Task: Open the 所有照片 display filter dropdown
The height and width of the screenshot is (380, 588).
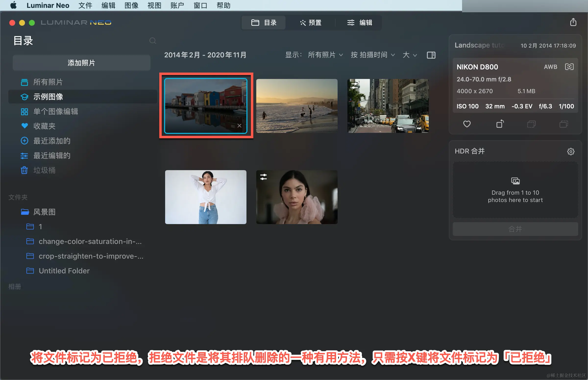Action: (325, 55)
